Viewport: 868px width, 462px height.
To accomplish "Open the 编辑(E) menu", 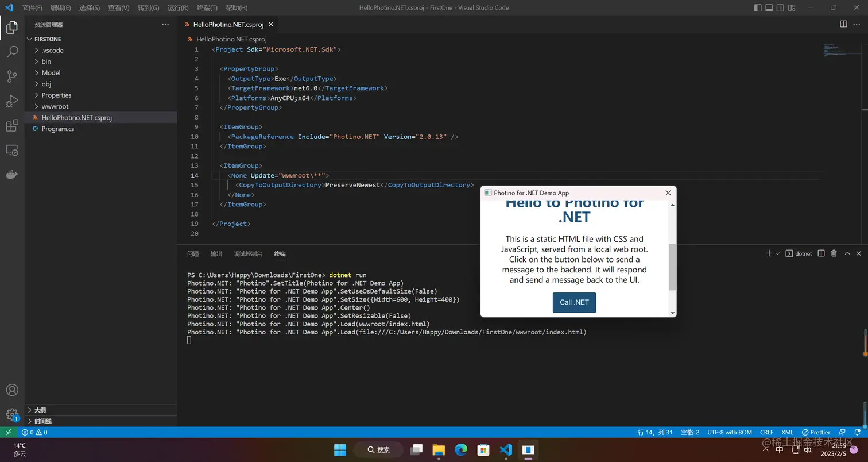I will (60, 8).
